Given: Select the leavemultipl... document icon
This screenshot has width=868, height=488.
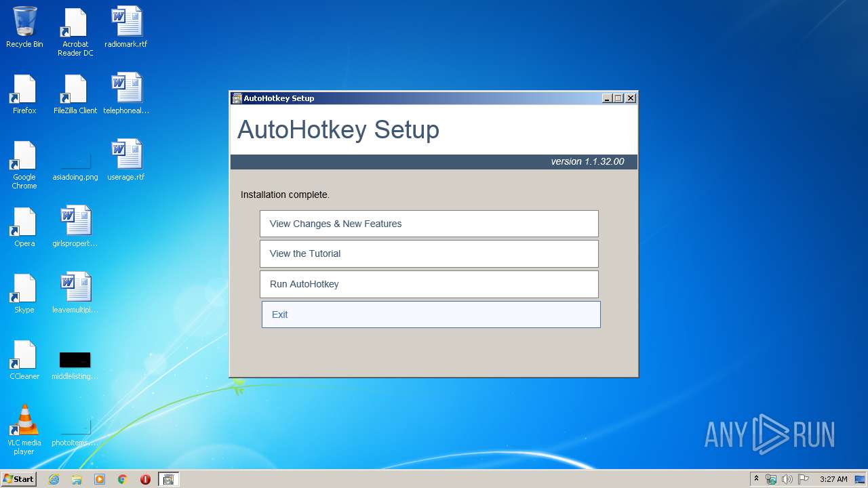Looking at the screenshot, I should (75, 293).
